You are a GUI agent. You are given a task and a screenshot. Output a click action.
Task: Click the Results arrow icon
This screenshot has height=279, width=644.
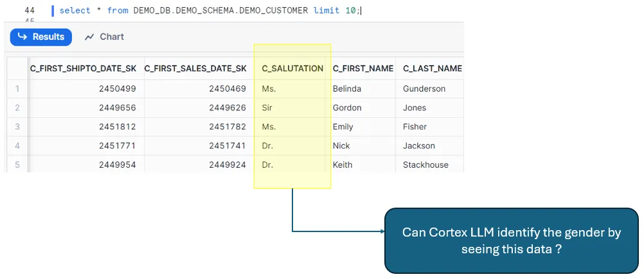22,37
